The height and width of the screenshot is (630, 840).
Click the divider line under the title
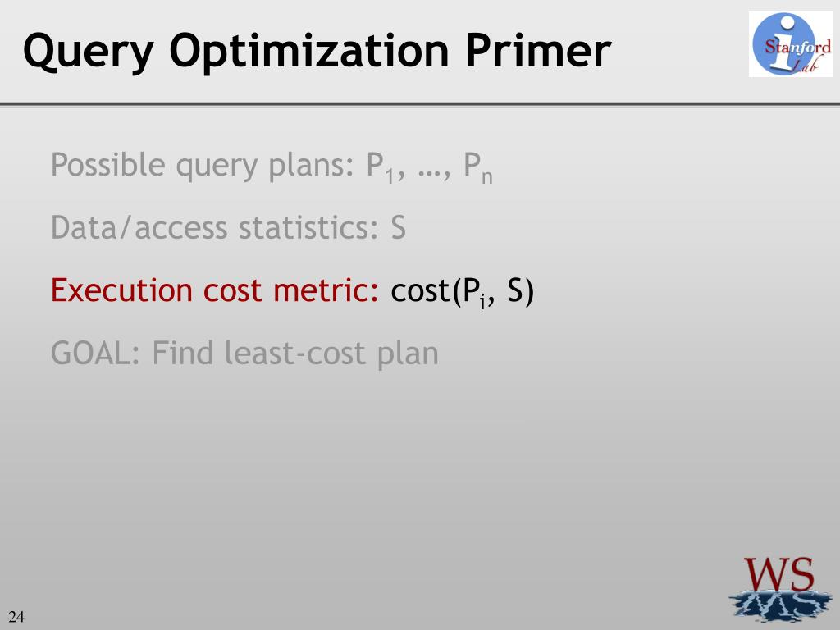click(x=420, y=105)
